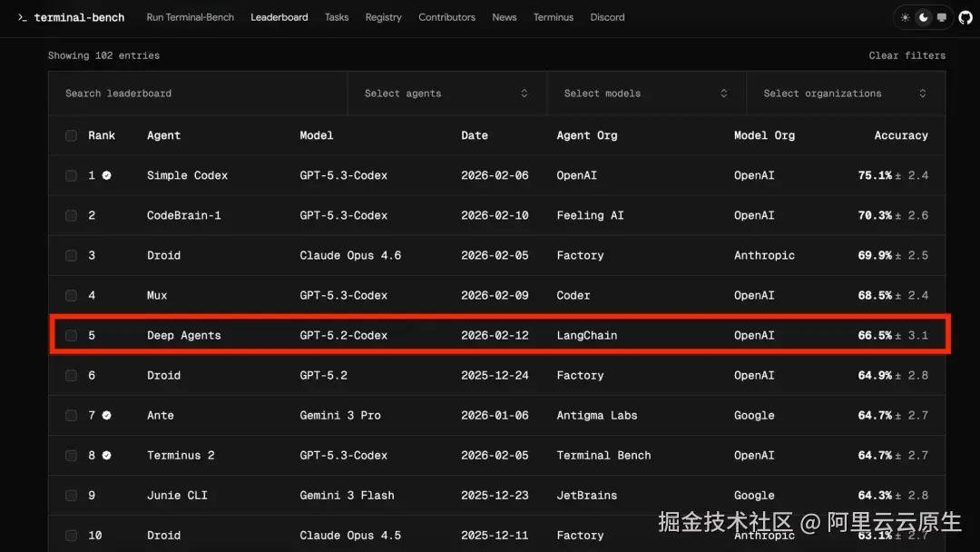Image resolution: width=980 pixels, height=552 pixels.
Task: Sort by the Rank column header
Action: [x=102, y=135]
